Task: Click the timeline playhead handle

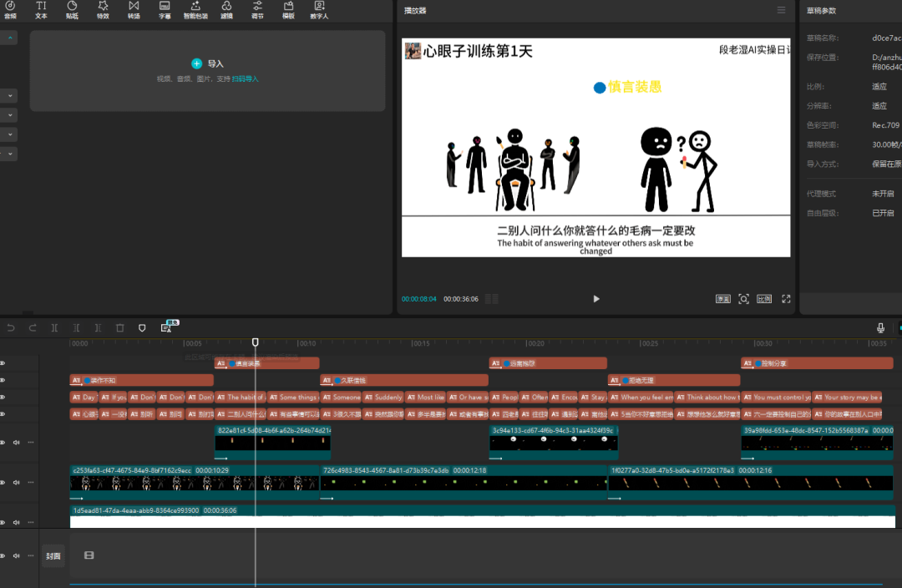Action: pos(256,342)
